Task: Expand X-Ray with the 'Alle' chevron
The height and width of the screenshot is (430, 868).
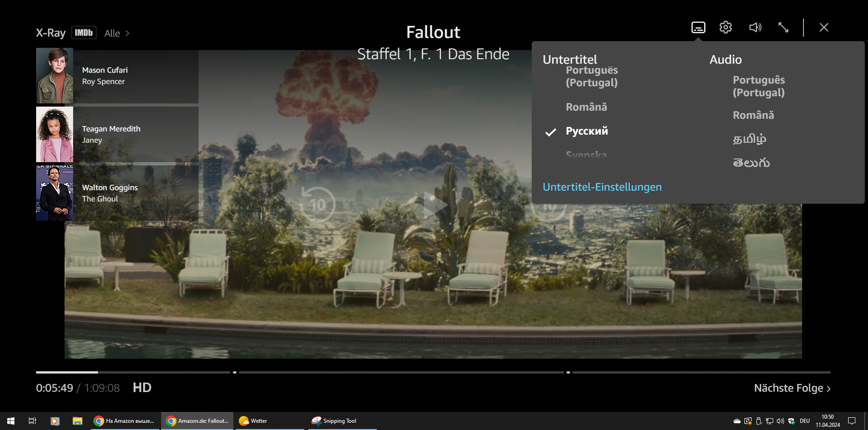Action: [117, 33]
